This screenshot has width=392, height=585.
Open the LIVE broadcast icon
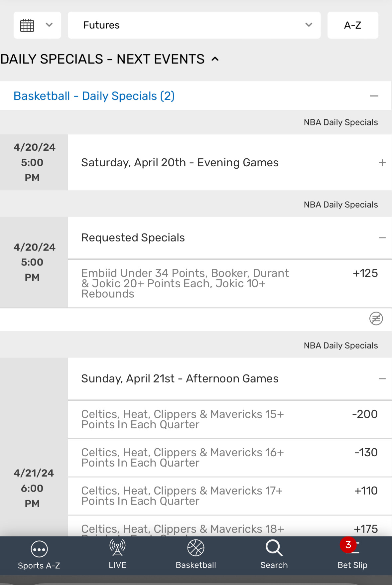point(117,548)
